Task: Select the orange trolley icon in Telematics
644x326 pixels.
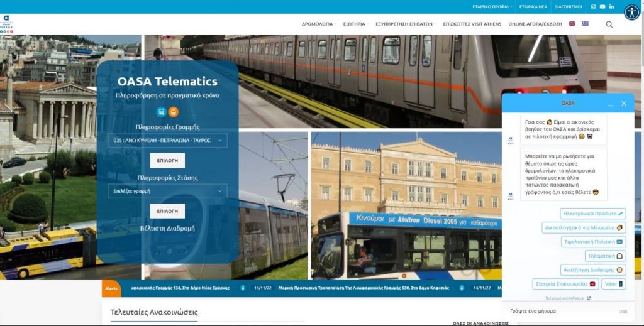Action: pyautogui.click(x=174, y=112)
